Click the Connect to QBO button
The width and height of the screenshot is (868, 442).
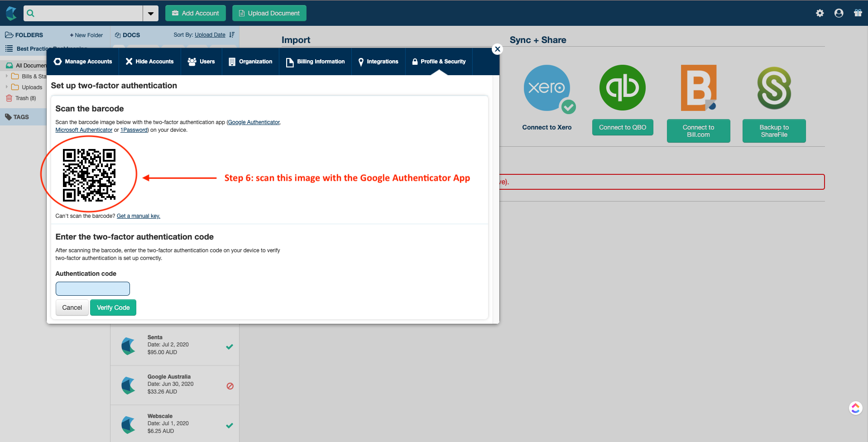pos(623,127)
